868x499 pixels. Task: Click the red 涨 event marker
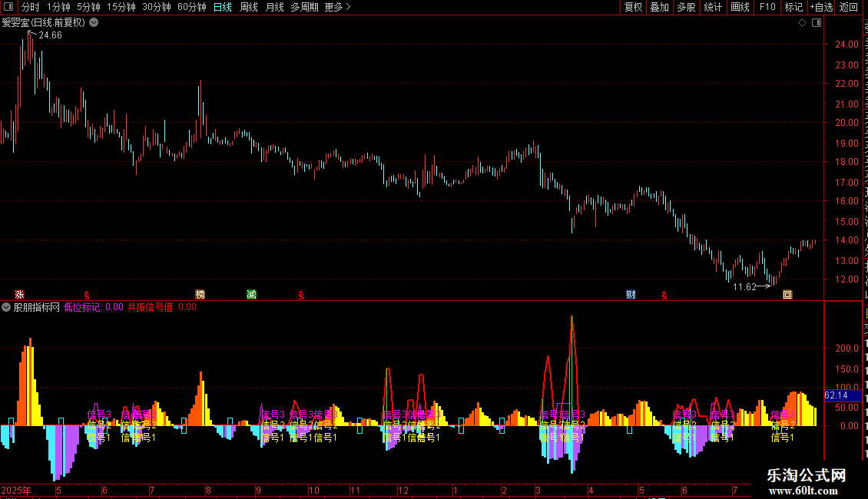point(19,294)
